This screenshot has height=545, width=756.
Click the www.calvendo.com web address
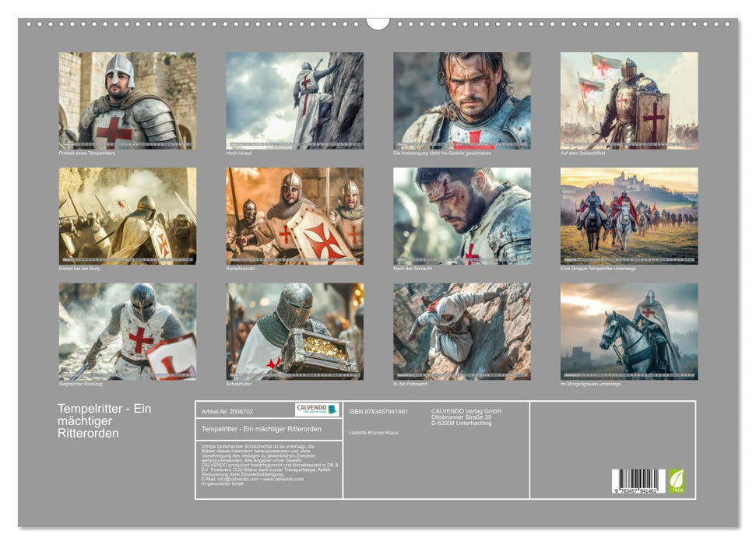coord(283,479)
